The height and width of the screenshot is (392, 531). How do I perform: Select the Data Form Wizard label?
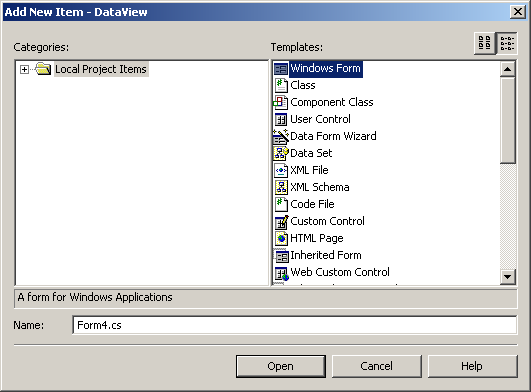(x=333, y=136)
